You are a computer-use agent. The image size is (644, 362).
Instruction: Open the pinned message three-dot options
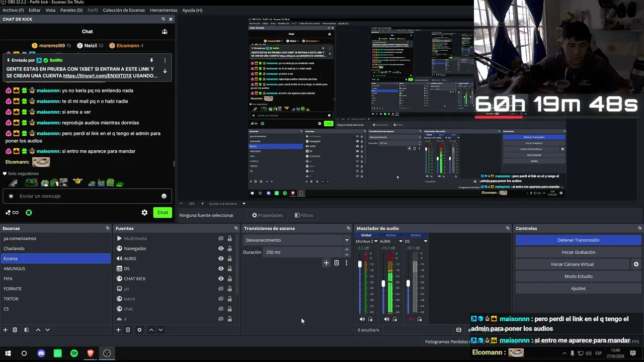click(165, 60)
